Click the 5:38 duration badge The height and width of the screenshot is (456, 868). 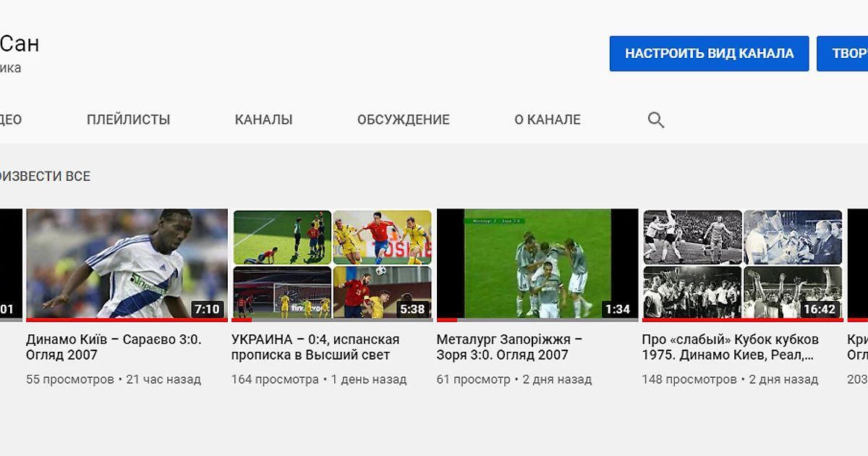[412, 309]
